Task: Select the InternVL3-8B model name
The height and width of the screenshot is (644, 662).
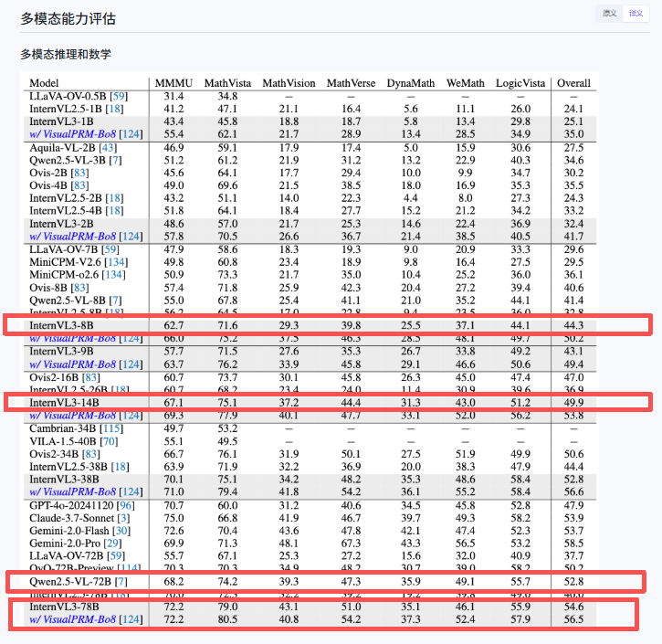Action: pos(61,325)
